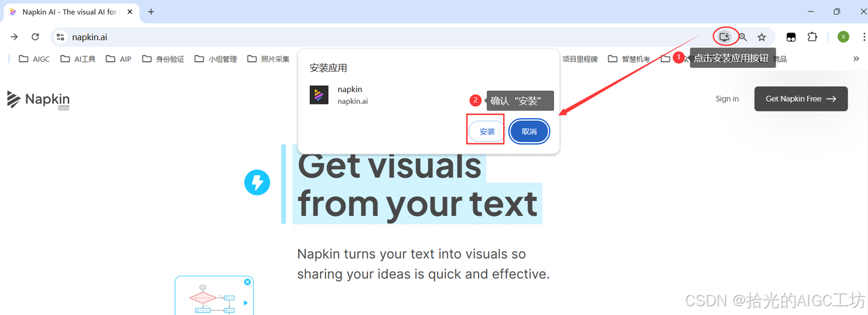Click 取消 to cancel installation
The height and width of the screenshot is (315, 868).
[529, 132]
